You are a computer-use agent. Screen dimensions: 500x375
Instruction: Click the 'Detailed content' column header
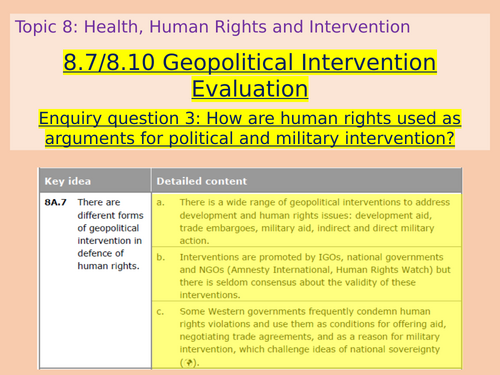click(x=202, y=181)
